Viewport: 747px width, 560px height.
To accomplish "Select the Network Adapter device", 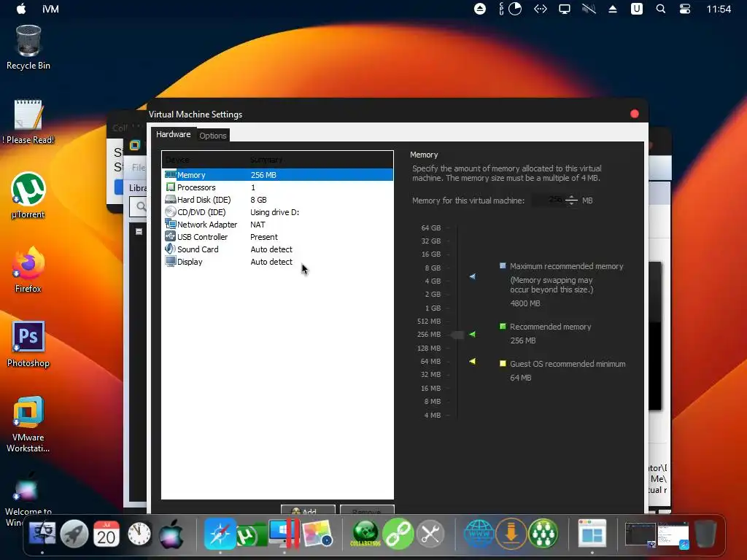I will [x=278, y=225].
